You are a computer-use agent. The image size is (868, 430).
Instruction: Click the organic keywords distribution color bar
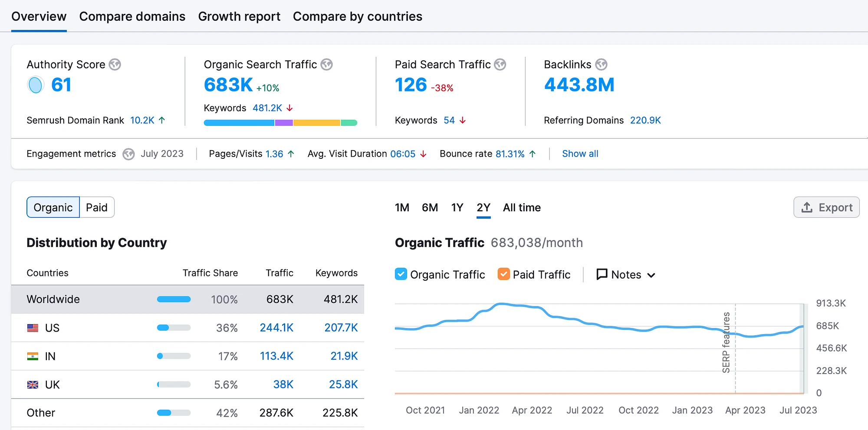tap(280, 123)
